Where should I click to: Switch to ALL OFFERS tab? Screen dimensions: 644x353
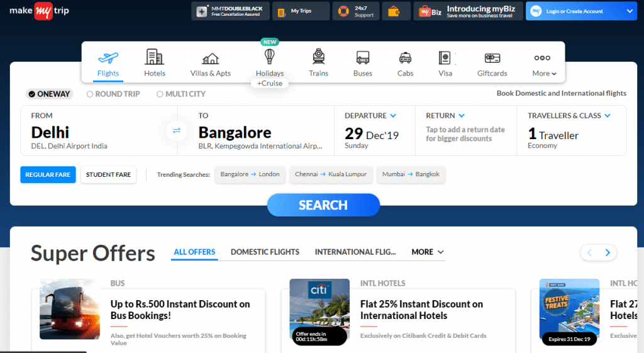click(194, 252)
